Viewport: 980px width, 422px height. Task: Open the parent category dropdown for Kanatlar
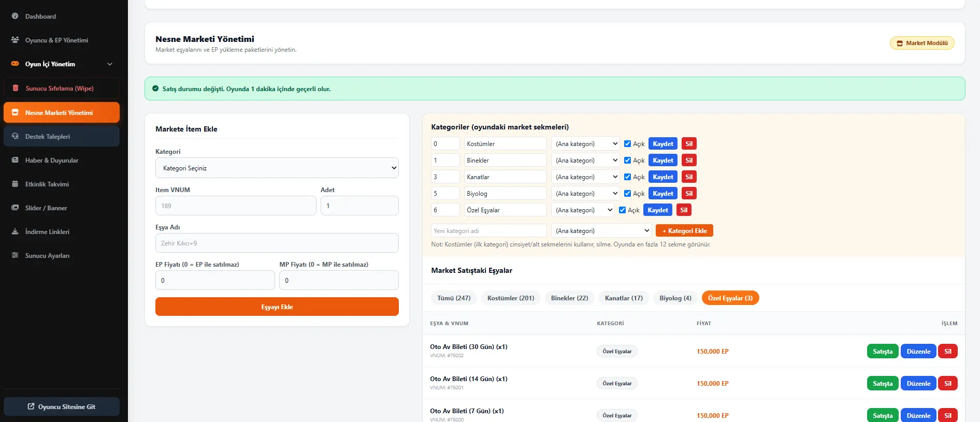click(585, 177)
